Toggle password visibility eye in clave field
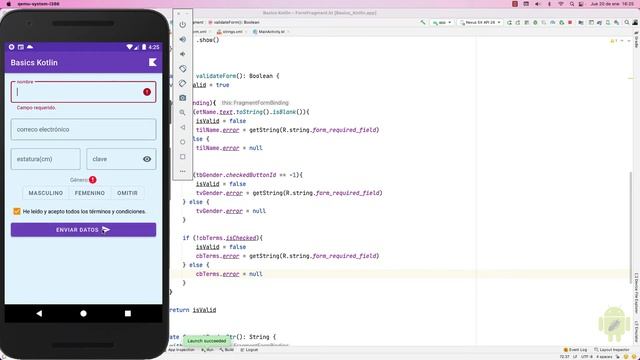640x360 pixels. click(x=147, y=159)
